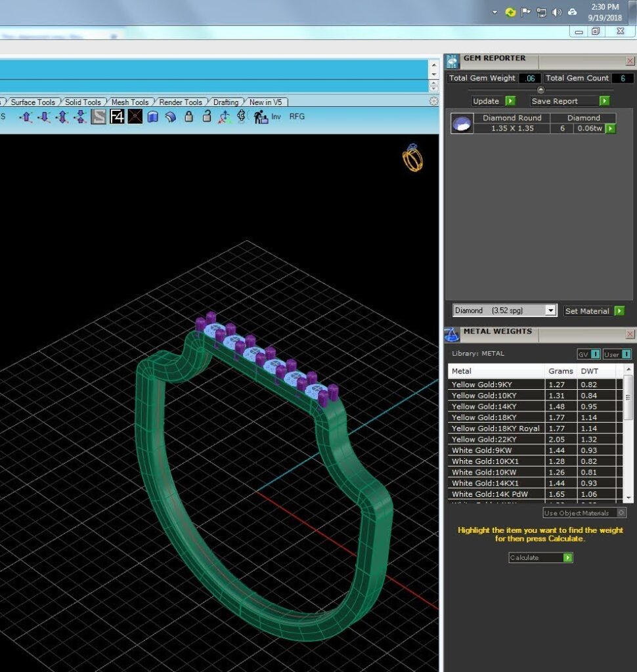Click the round diamond gem thumbnail
The height and width of the screenshot is (672, 637).
(x=462, y=124)
